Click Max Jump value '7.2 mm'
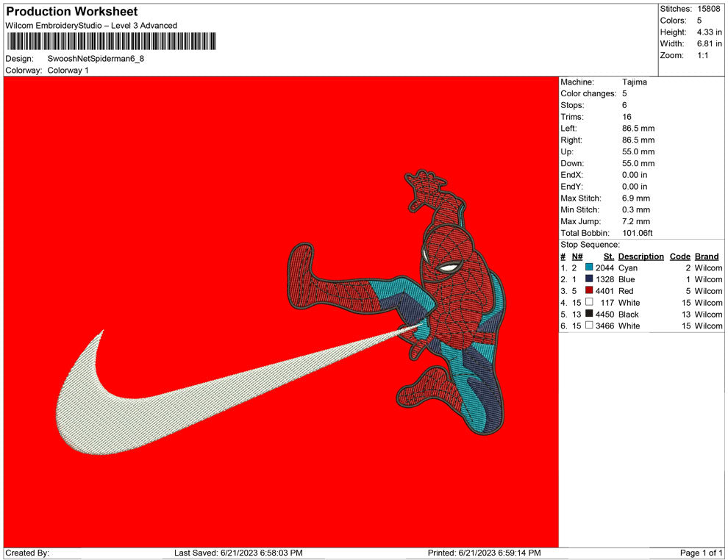The width and height of the screenshot is (728, 560). (x=636, y=221)
